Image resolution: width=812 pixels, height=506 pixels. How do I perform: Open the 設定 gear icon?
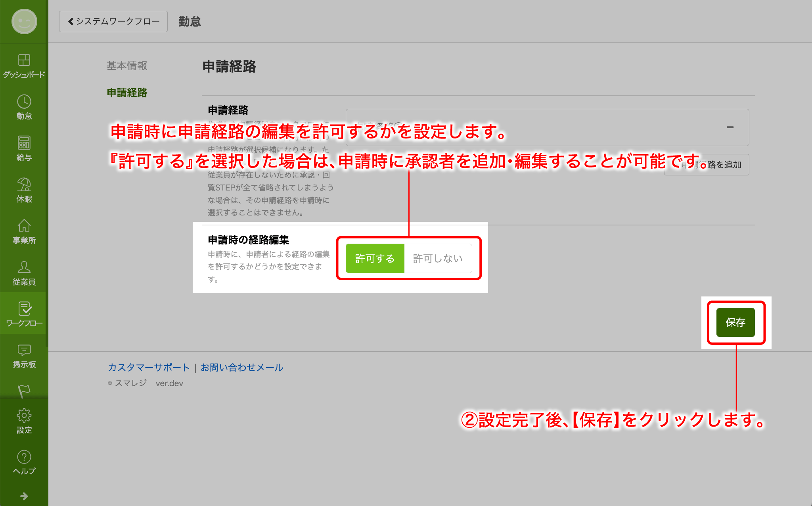24,416
